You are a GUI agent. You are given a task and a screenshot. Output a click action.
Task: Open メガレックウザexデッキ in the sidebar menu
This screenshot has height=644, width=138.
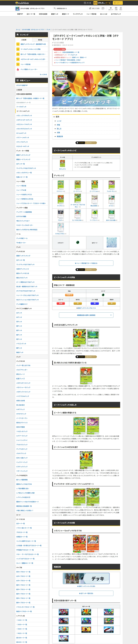click(24, 115)
